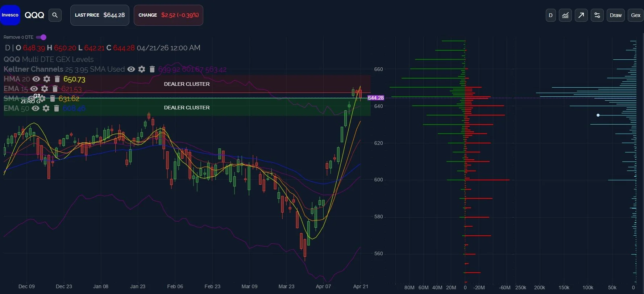Open HMA 20 settings gear
The height and width of the screenshot is (294, 644).
click(47, 79)
